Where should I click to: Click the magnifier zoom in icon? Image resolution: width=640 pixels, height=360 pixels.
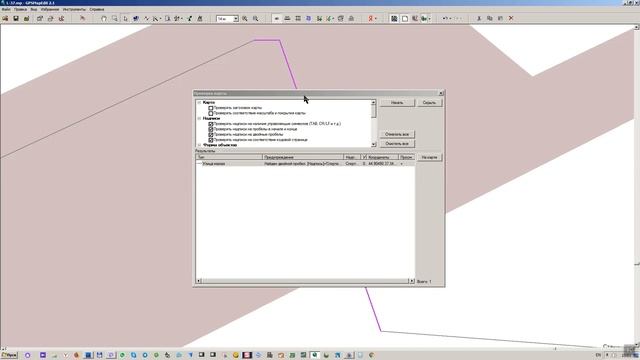[245, 18]
